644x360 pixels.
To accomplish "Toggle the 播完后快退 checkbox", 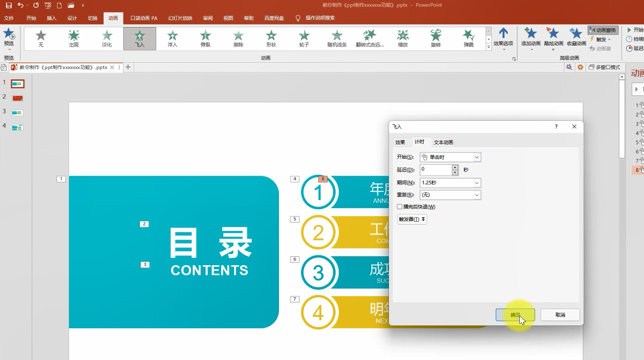I will (x=400, y=207).
